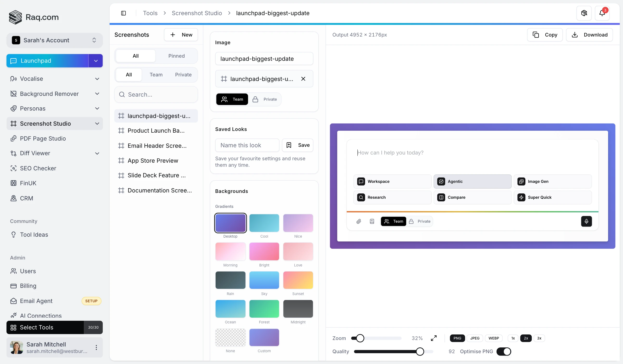Open the notifications bell
The image size is (623, 364).
[x=603, y=13]
